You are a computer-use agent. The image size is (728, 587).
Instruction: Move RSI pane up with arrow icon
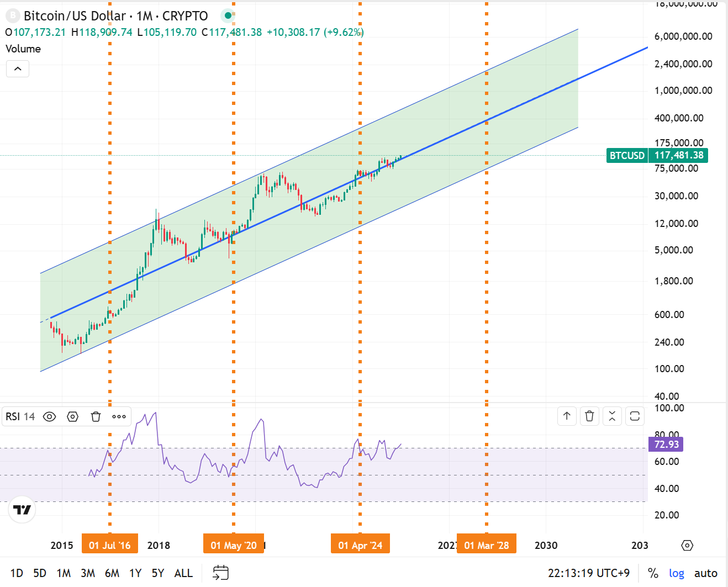click(x=567, y=416)
